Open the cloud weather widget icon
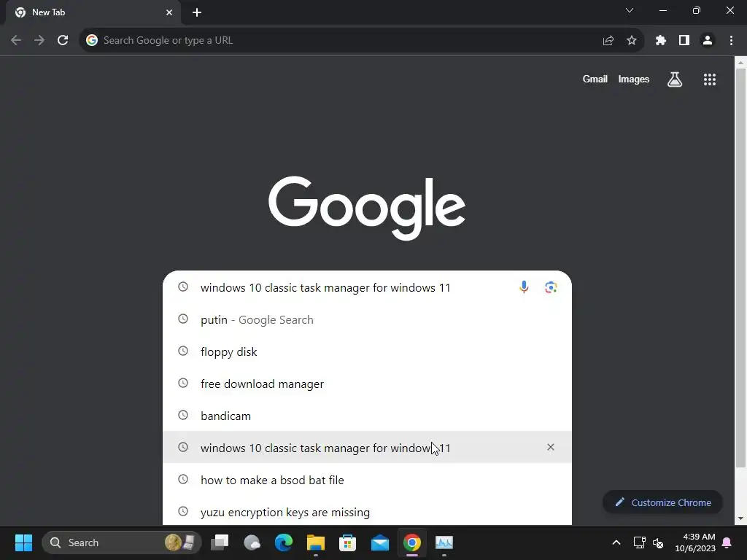The height and width of the screenshot is (560, 747). point(252,542)
